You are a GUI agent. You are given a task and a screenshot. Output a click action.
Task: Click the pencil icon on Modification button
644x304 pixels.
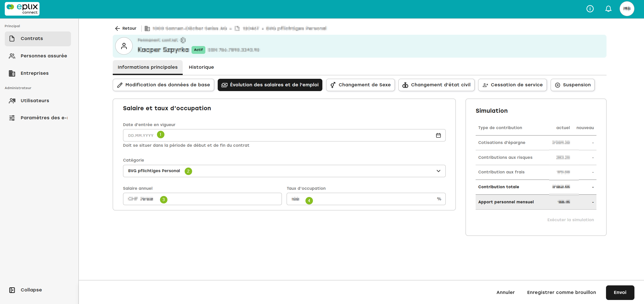(x=120, y=85)
